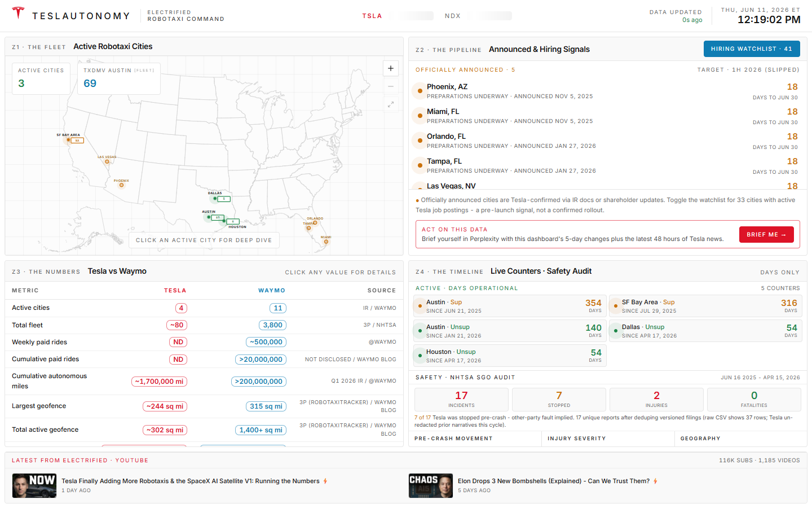Open the Active Cities stat card
The height and width of the screenshot is (508, 812).
41,78
